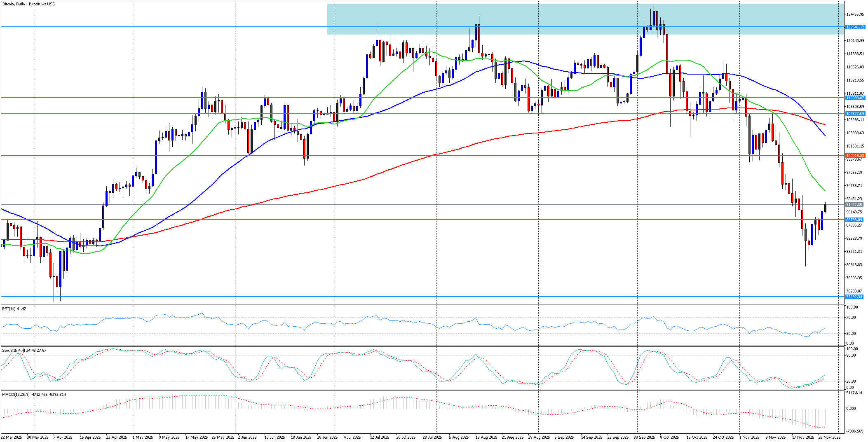Click the 14 Sep 2025 date label
Viewport: 868px width, 442px height.
click(592, 437)
